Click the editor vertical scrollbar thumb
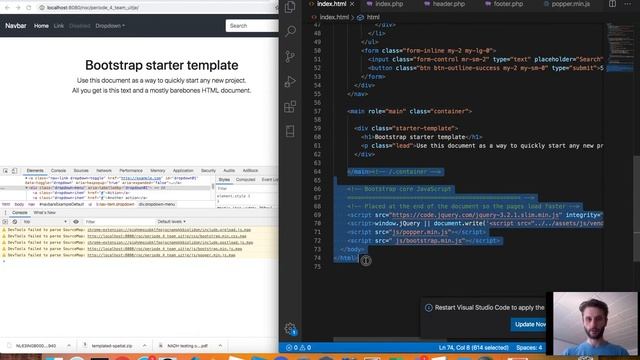 636,208
